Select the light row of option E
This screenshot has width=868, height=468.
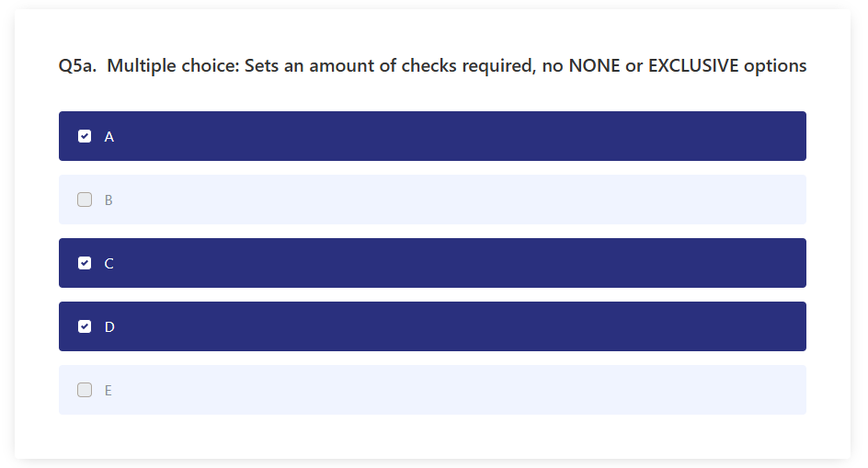click(x=432, y=390)
